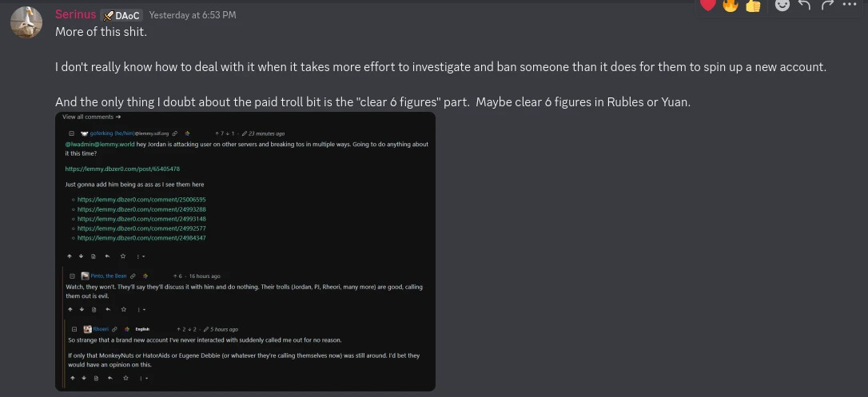
Task: Open the lemmy.dbzer0.com/post/65405478 link
Action: (122, 169)
